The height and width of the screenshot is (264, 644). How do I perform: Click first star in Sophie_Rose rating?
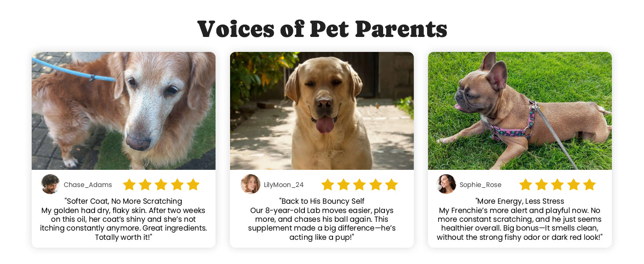pos(526,184)
